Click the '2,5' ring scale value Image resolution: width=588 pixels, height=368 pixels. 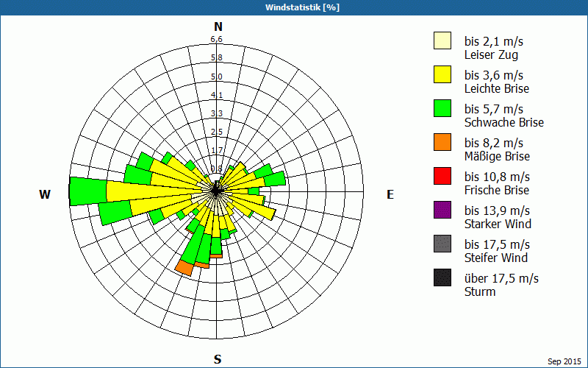(x=216, y=132)
